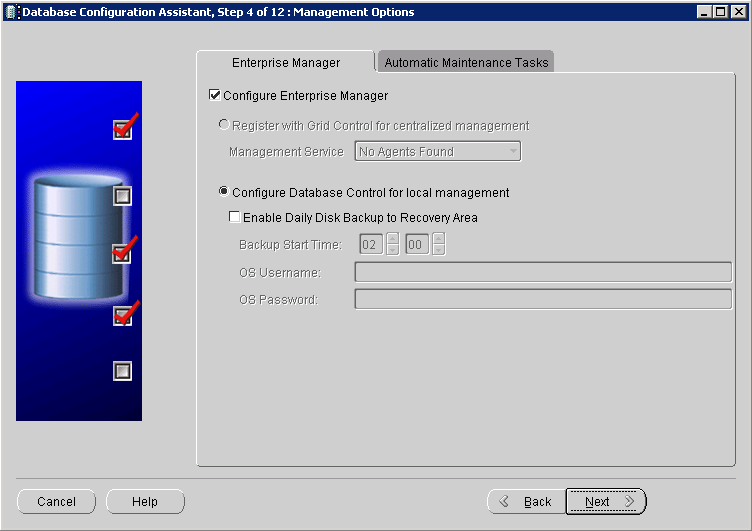
Task: Click the topmost red-checked box in the side image
Action: 123,129
